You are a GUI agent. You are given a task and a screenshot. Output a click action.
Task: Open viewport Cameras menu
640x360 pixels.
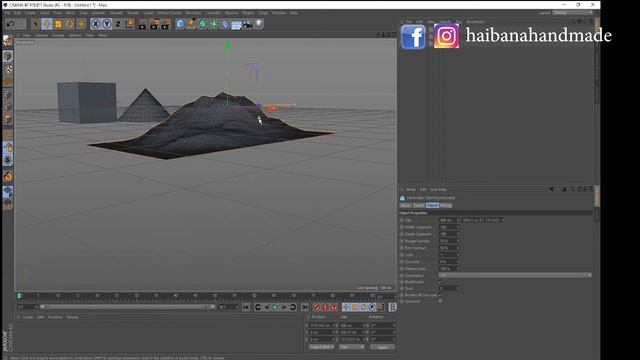pyautogui.click(x=41, y=36)
